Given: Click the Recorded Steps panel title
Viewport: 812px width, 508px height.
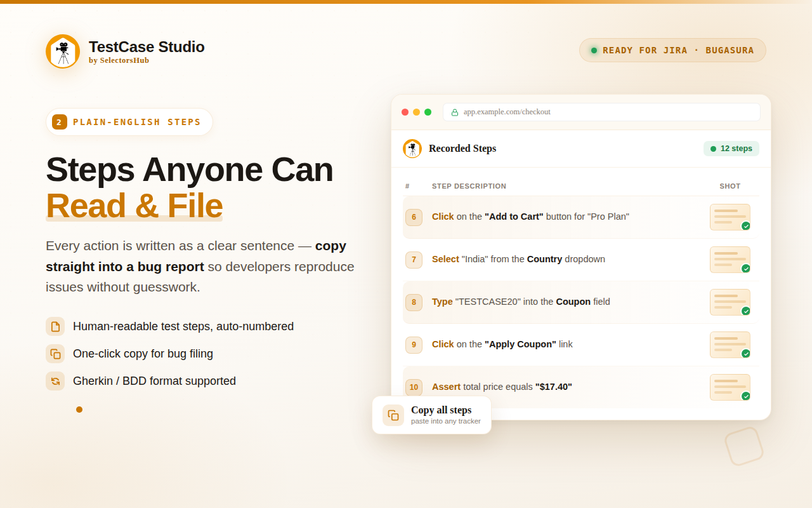Looking at the screenshot, I should [462, 149].
